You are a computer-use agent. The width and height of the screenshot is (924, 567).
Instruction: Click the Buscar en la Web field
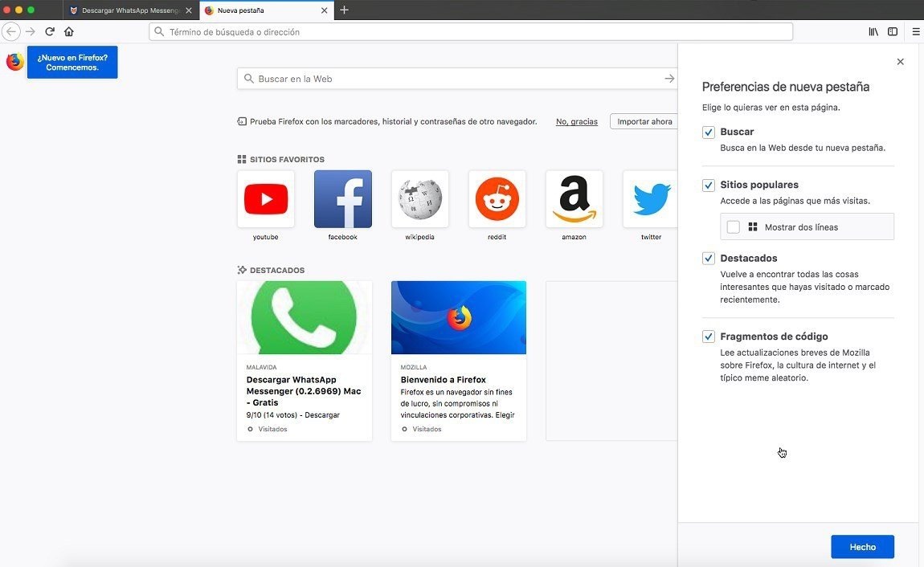click(456, 79)
